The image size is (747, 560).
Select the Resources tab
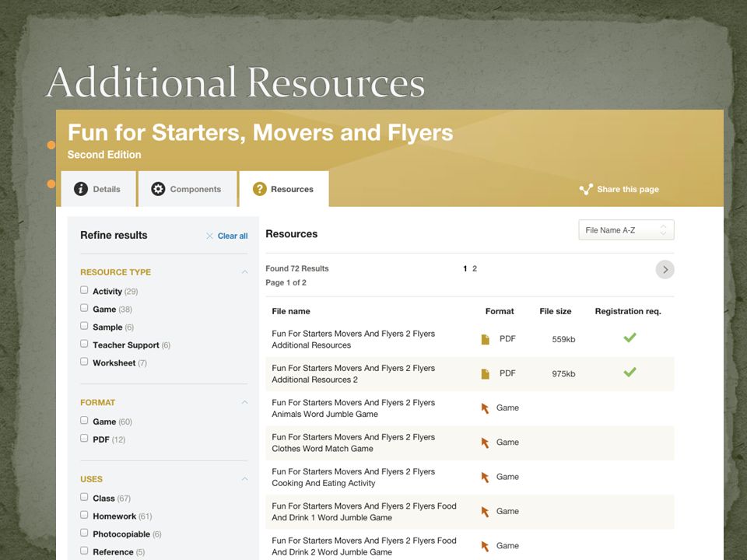pos(284,189)
